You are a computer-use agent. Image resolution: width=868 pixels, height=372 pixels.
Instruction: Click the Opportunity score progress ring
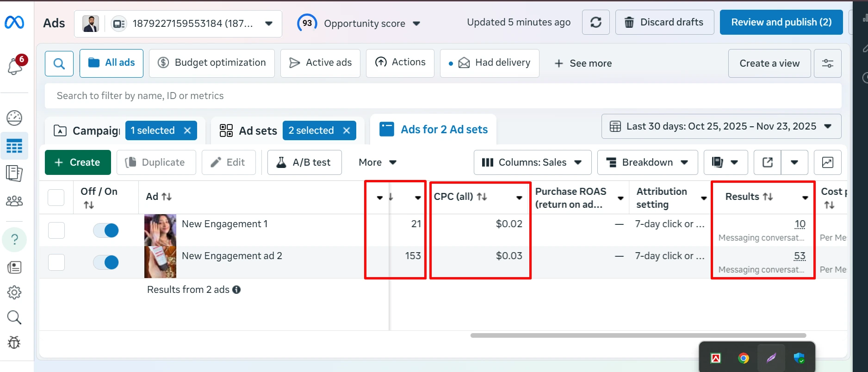[307, 22]
